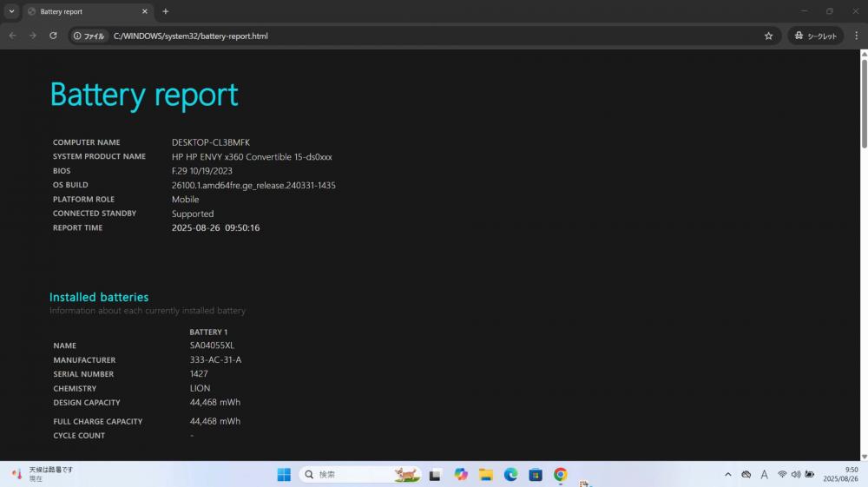The width and height of the screenshot is (868, 487).
Task: Open the tab search dropdown arrow
Action: [11, 11]
